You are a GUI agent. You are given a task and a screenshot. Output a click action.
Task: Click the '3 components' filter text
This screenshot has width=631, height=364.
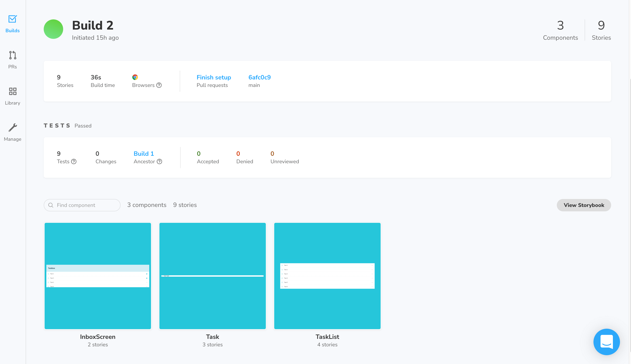(147, 205)
